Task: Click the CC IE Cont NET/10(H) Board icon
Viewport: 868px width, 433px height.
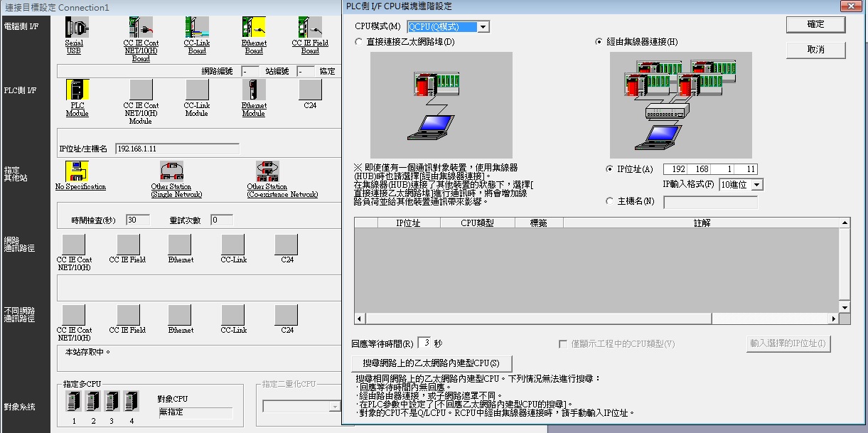Action: (x=141, y=27)
